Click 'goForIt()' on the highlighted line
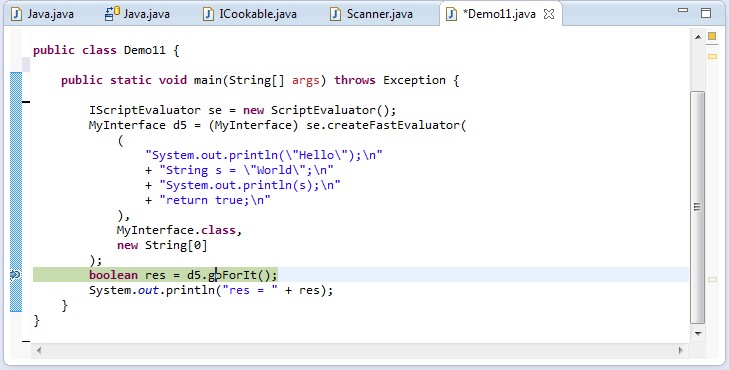The width and height of the screenshot is (729, 370). [239, 275]
